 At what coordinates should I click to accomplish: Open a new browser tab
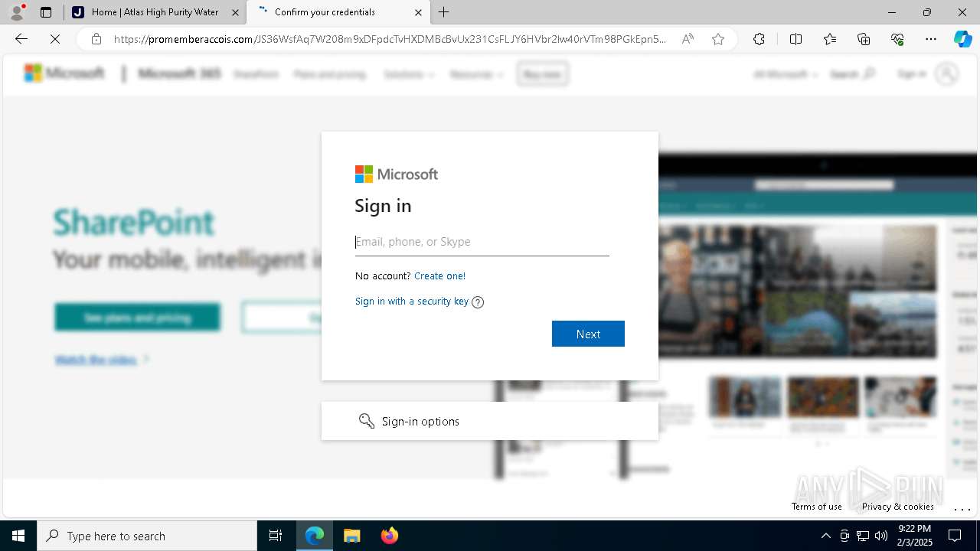click(x=444, y=12)
